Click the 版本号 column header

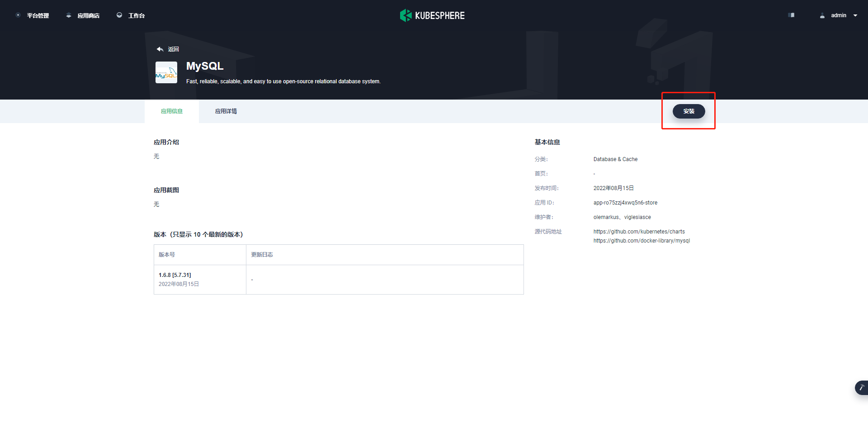[x=167, y=255]
